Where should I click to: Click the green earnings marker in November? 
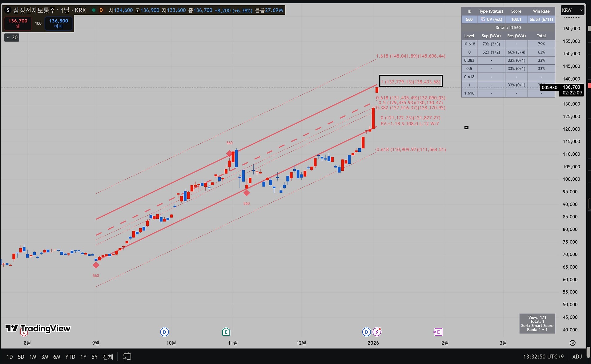(x=226, y=332)
